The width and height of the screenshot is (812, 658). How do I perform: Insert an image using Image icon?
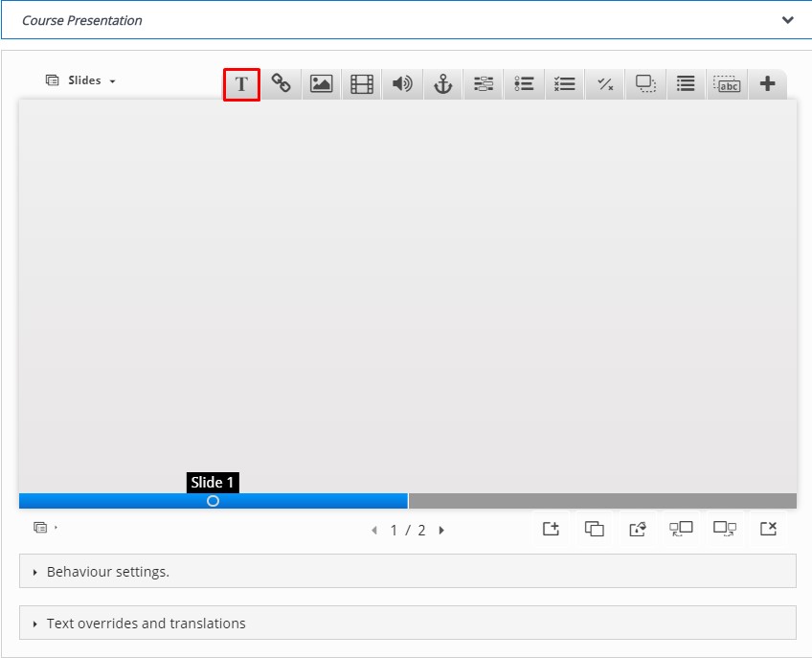click(x=322, y=84)
